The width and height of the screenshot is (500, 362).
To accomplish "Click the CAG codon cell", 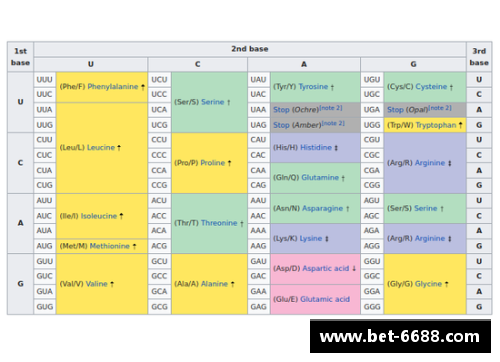I will click(259, 185).
